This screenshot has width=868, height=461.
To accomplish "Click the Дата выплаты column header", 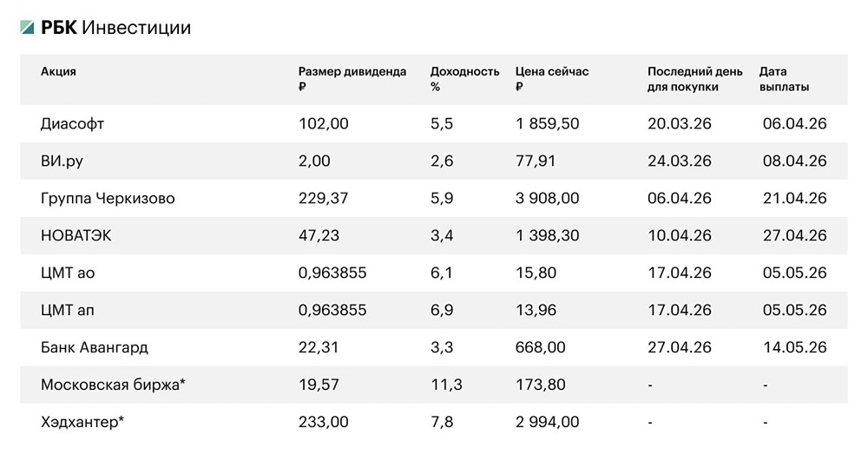I will tap(784, 79).
